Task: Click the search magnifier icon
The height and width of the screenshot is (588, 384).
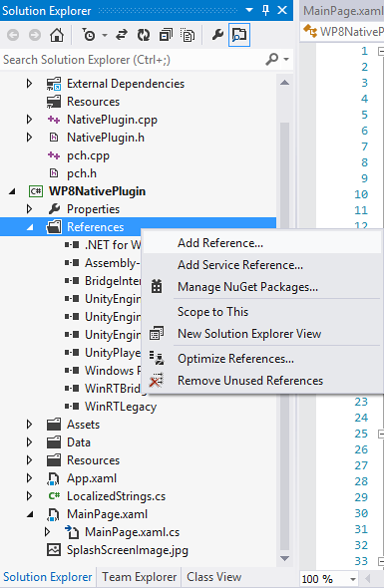Action: [272, 59]
